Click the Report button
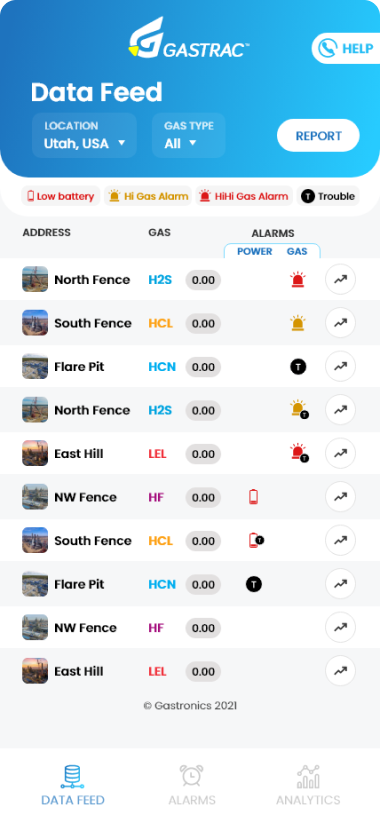 (318, 136)
